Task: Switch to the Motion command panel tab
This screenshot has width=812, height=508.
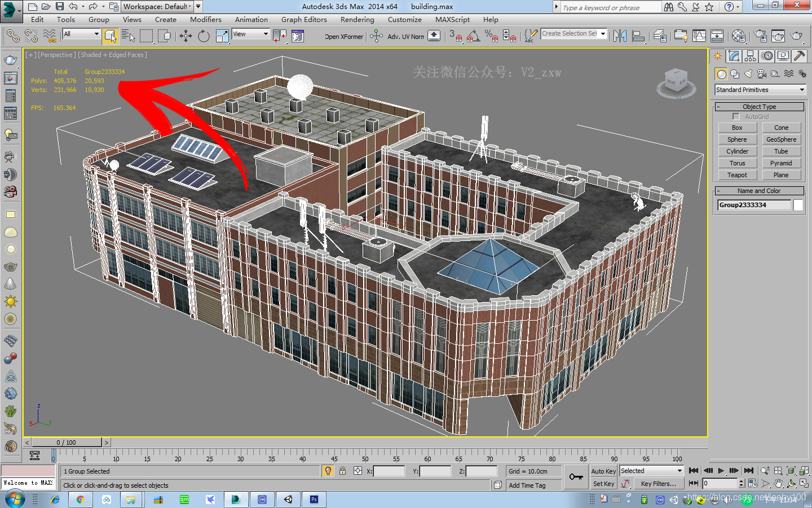Action: click(766, 56)
